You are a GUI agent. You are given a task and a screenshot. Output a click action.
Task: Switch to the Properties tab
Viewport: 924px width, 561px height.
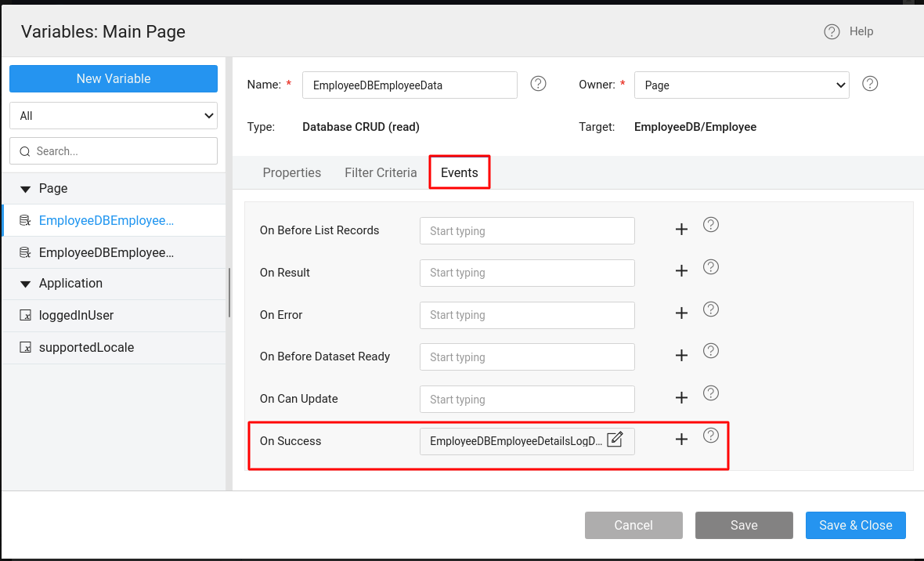(291, 172)
